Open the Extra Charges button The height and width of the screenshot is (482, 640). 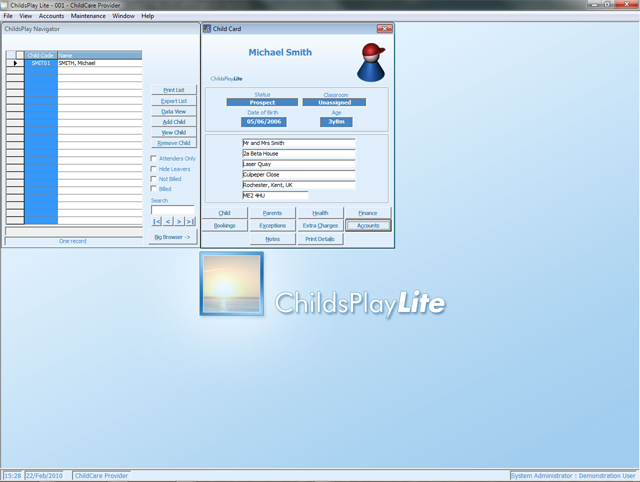(320, 225)
